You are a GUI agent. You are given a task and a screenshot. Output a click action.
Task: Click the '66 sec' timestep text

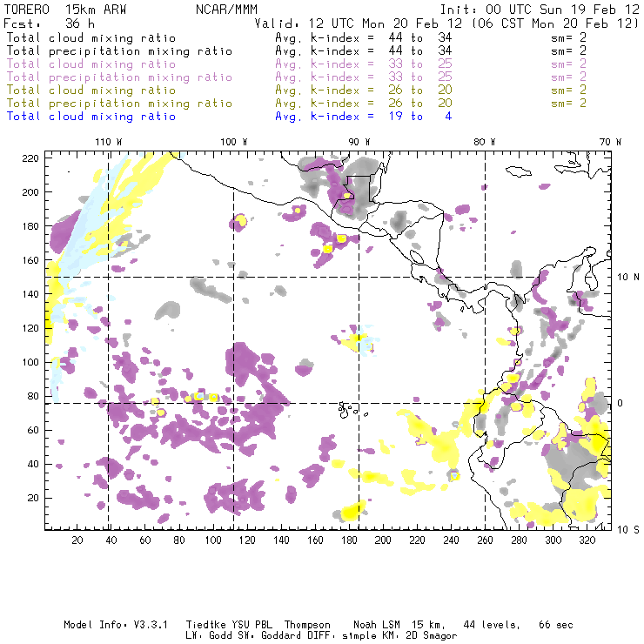pos(556,625)
